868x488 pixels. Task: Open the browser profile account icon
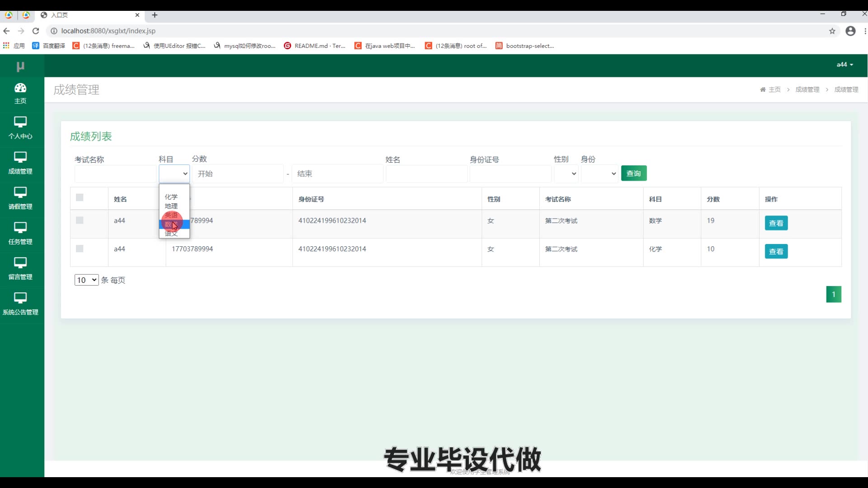(850, 31)
